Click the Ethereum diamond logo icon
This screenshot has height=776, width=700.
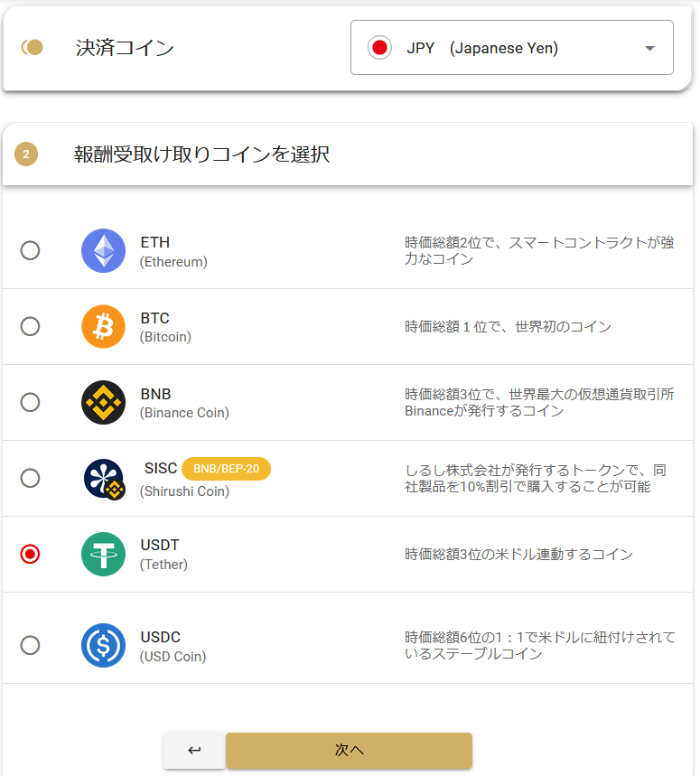(103, 250)
